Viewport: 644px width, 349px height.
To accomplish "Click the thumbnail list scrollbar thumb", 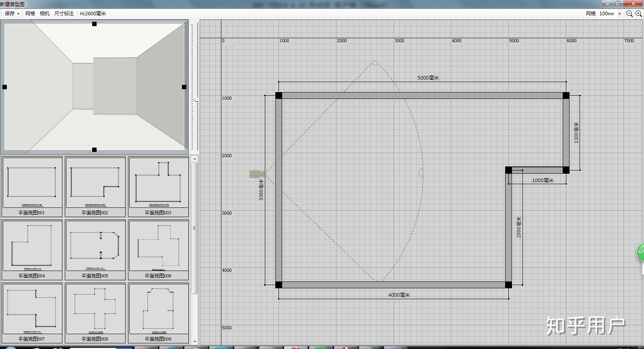I will [x=195, y=228].
